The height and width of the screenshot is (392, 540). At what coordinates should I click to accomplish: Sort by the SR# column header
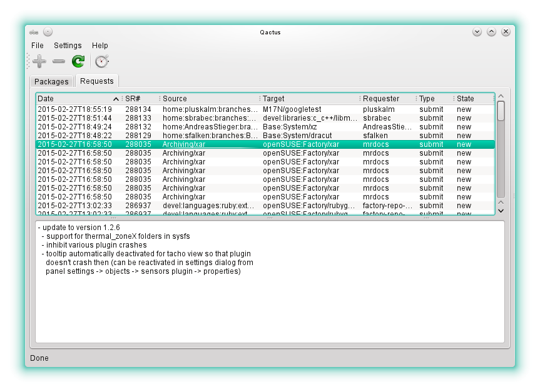click(141, 99)
